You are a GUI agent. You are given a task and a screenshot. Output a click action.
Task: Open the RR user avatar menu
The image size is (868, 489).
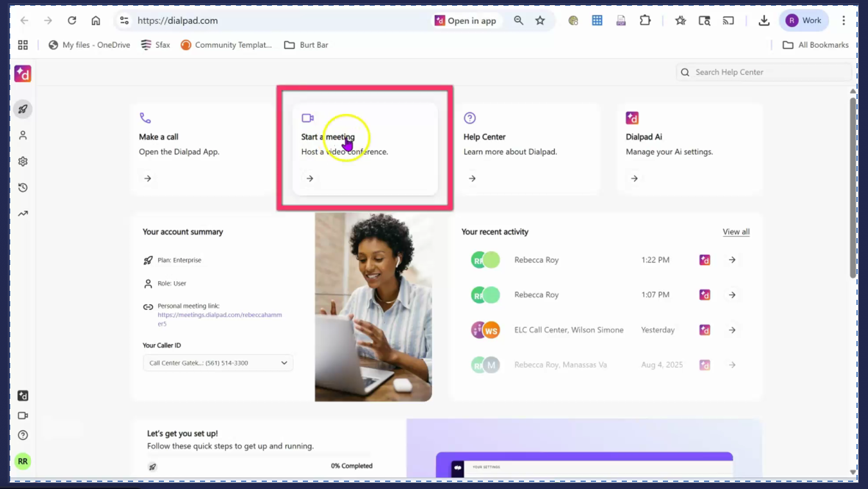point(23,461)
